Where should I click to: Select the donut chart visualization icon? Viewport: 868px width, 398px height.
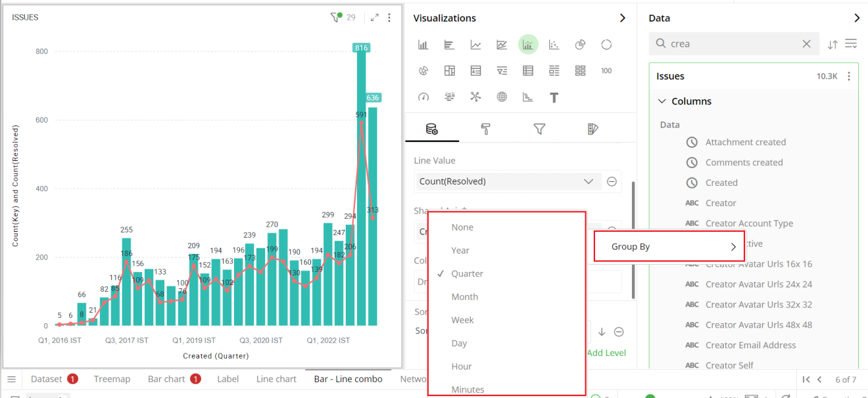tap(606, 45)
